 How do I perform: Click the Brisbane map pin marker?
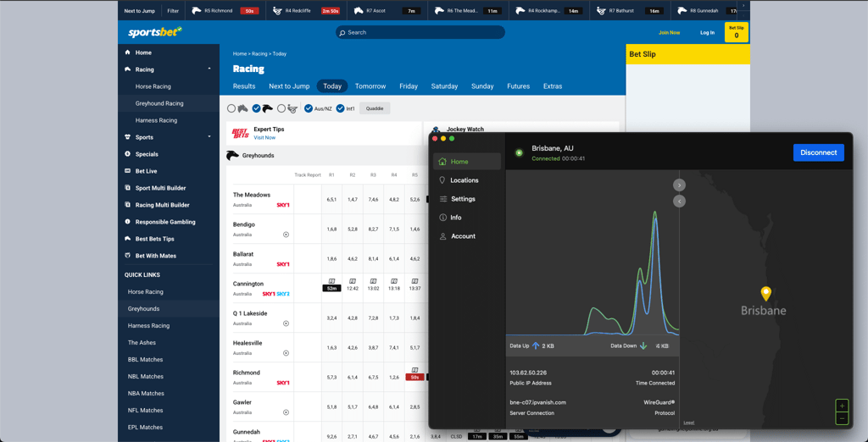[x=766, y=293]
